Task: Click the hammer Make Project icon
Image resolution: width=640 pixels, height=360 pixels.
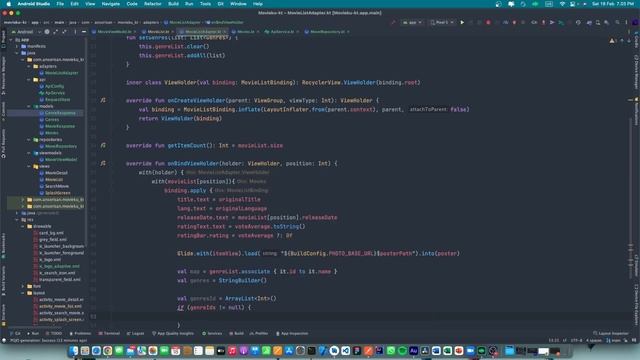Action: [x=393, y=22]
